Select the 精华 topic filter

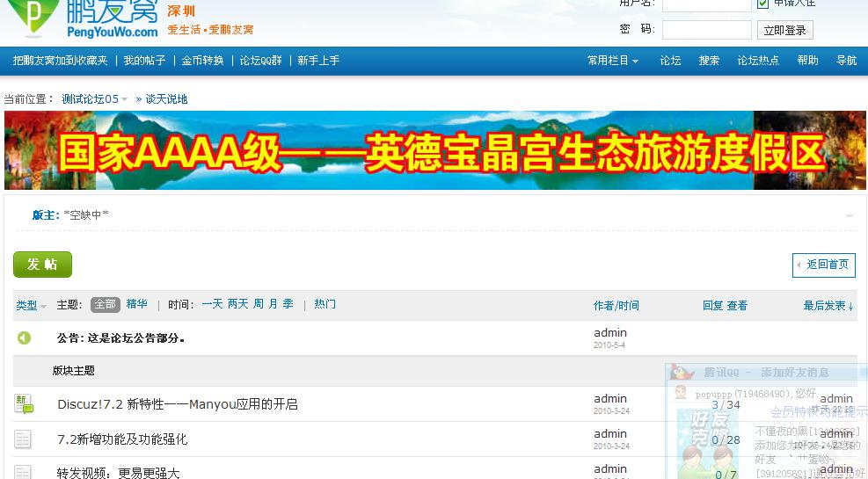(x=136, y=304)
